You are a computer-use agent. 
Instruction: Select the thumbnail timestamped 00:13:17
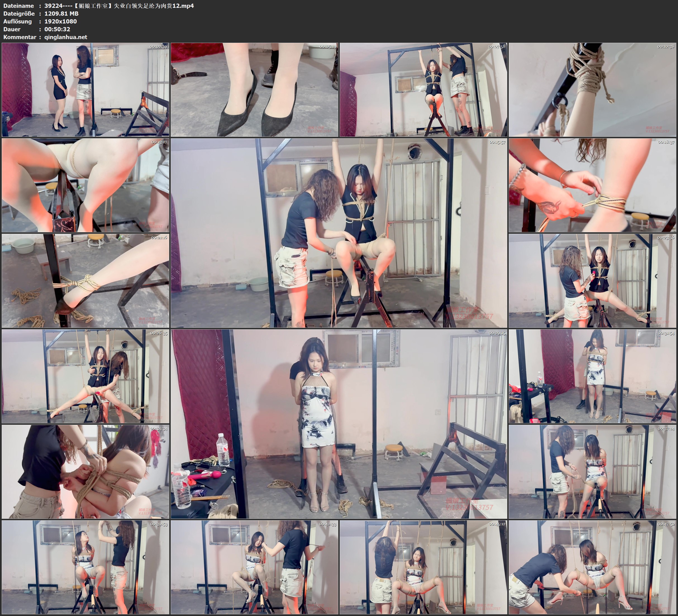85,185
